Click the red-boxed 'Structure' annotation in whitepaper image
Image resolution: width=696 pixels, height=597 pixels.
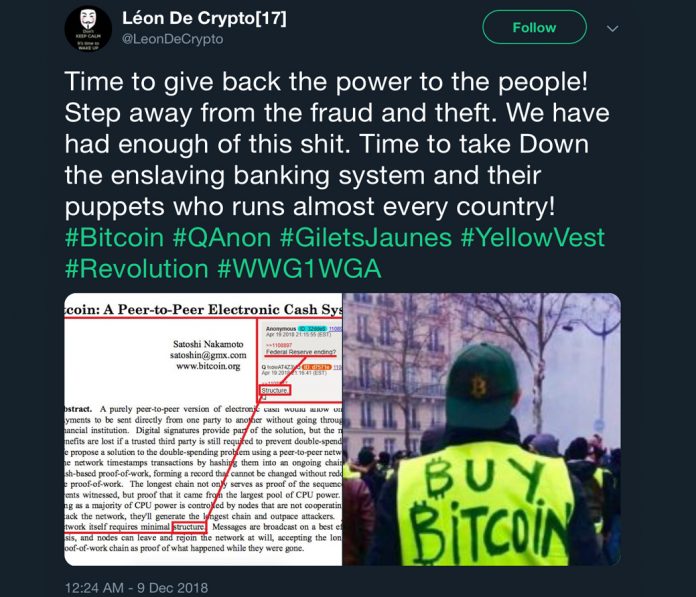coord(275,391)
